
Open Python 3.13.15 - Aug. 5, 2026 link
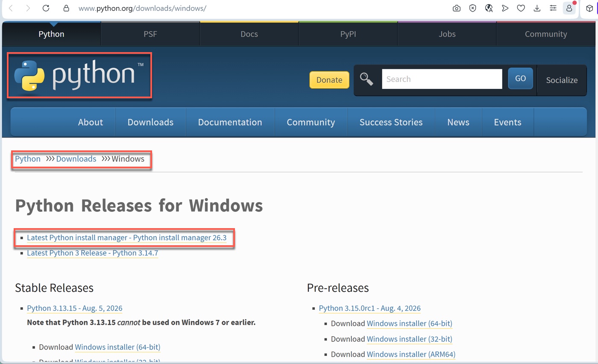[x=75, y=308]
